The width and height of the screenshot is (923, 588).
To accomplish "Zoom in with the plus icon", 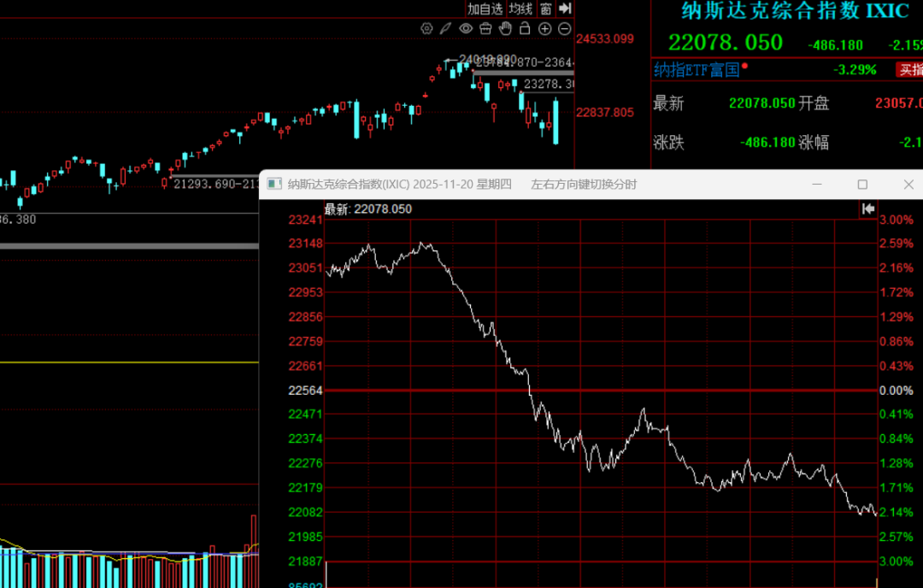I will (545, 29).
